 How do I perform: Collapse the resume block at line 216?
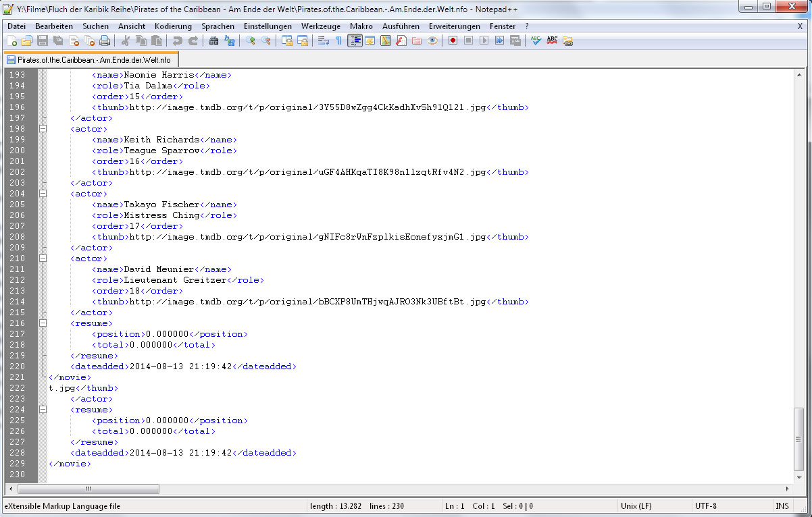[43, 323]
